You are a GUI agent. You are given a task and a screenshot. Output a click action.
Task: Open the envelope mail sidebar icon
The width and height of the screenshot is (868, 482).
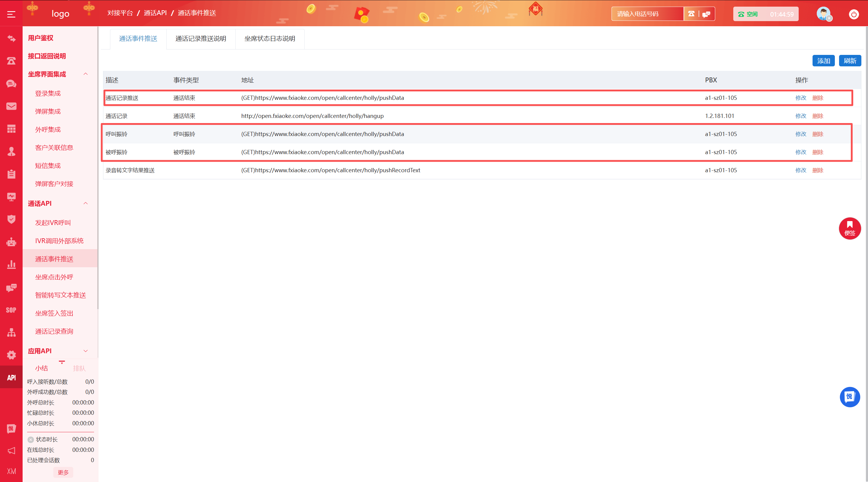tap(11, 106)
